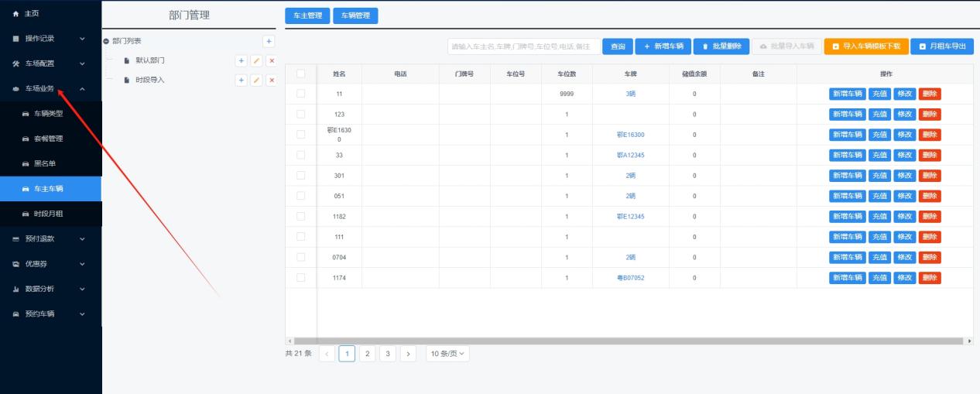Viewport: 980px width, 394px height.
Task: Open the 鄂A12345 plate link
Action: 630,155
